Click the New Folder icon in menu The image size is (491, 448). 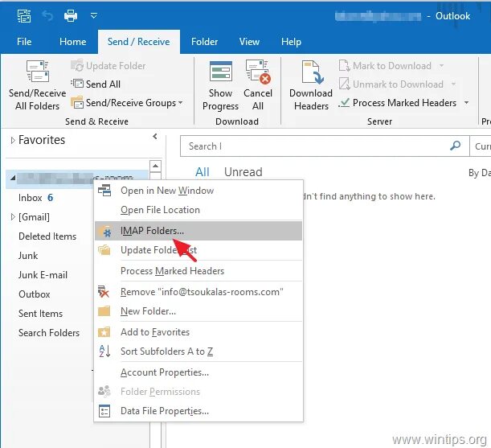pos(104,311)
